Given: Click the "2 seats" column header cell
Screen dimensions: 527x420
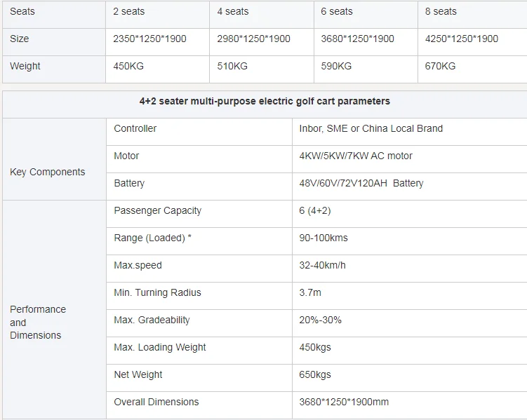Looking at the screenshot, I should coord(130,11).
